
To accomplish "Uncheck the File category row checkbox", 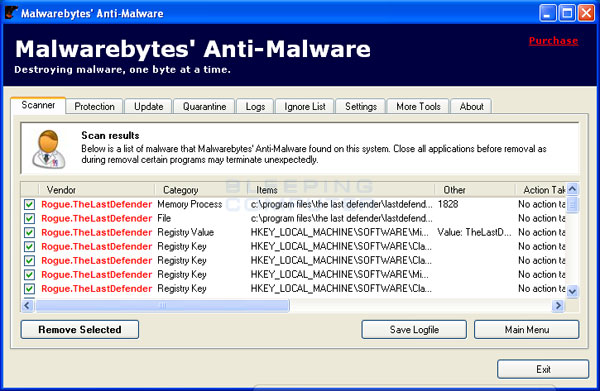I will pos(29,218).
